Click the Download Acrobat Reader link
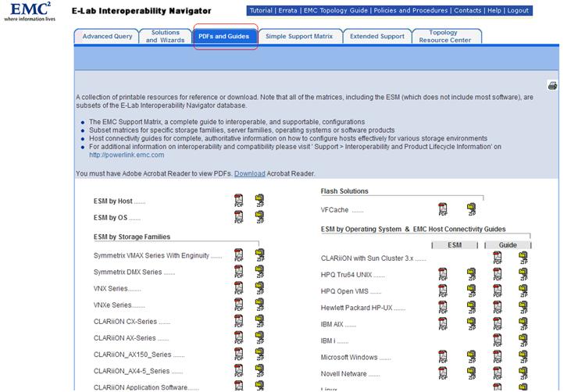Image resolution: width=578 pixels, height=392 pixels. (250, 173)
